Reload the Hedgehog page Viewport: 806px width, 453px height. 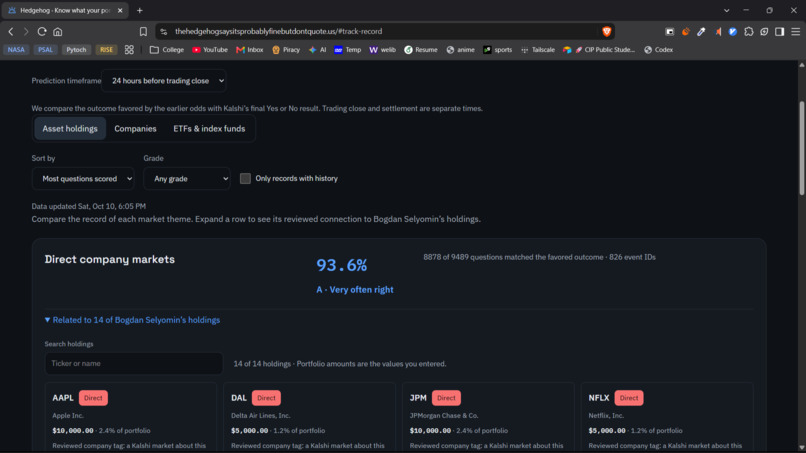click(42, 31)
